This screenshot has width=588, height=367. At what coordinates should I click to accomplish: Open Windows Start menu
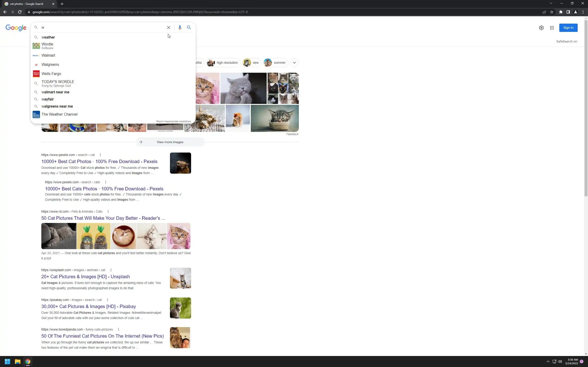(x=7, y=361)
